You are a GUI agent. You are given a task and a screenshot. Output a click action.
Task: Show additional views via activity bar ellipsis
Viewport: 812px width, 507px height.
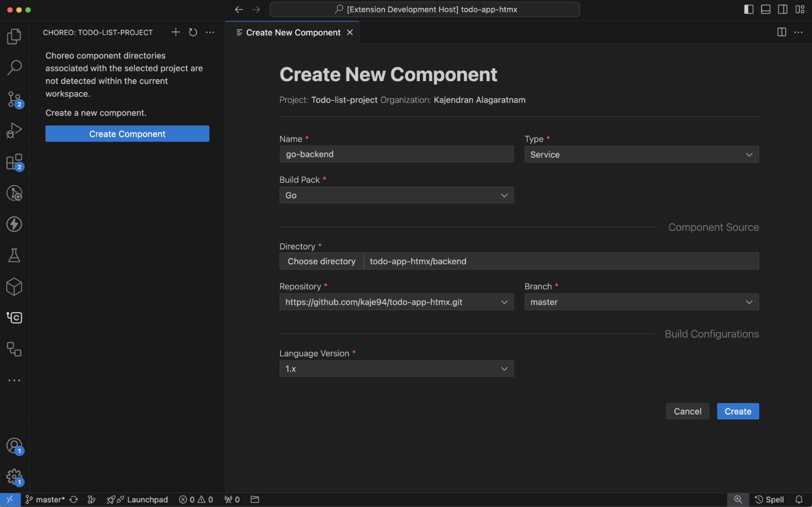coord(14,380)
